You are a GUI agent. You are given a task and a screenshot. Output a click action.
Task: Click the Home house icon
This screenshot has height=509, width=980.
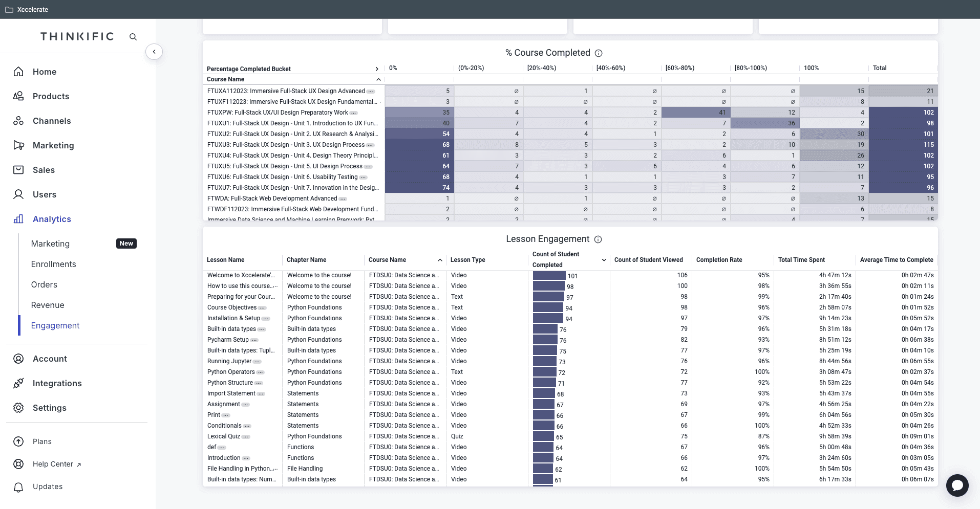pos(18,72)
